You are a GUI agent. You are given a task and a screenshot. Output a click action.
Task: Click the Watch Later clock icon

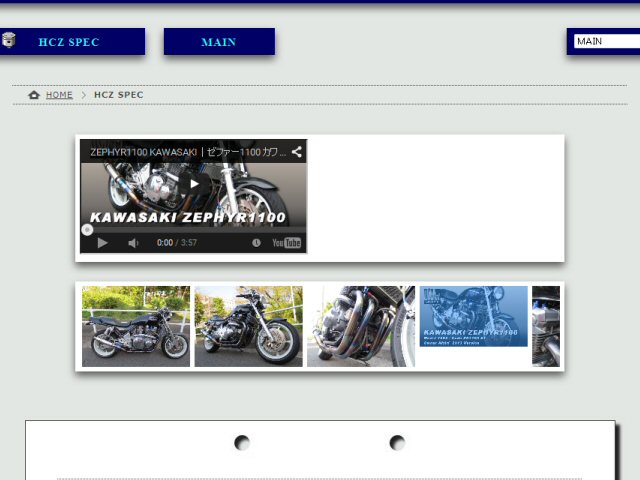[256, 243]
